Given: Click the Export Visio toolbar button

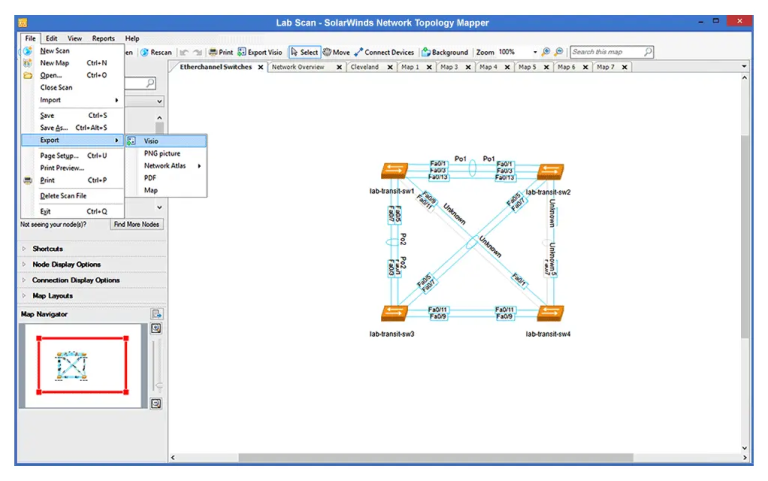Looking at the screenshot, I should (260, 52).
